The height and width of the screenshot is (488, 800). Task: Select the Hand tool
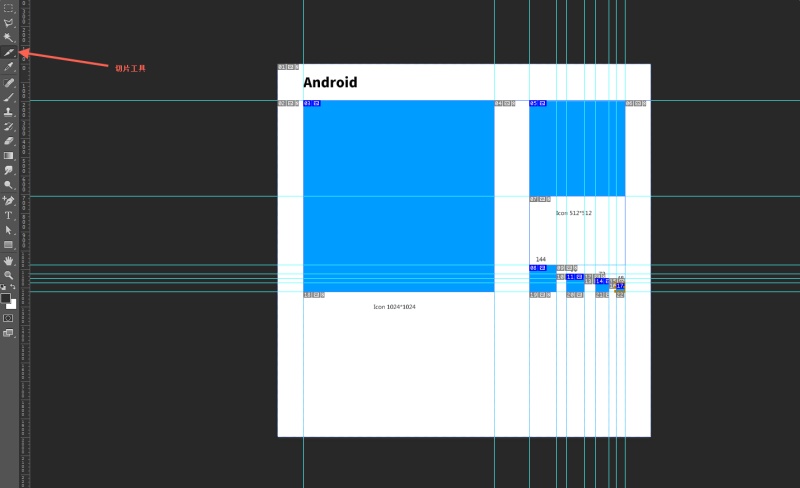[8, 261]
